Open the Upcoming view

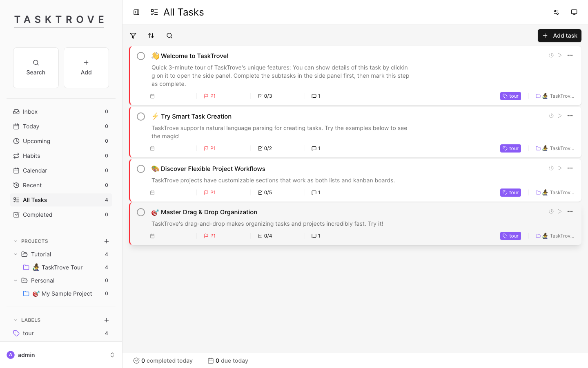coord(61,141)
